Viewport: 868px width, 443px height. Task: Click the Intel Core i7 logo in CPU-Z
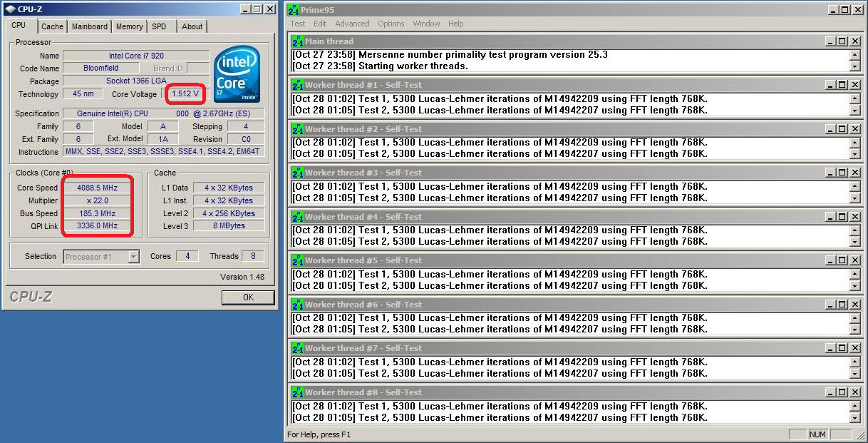tap(237, 75)
